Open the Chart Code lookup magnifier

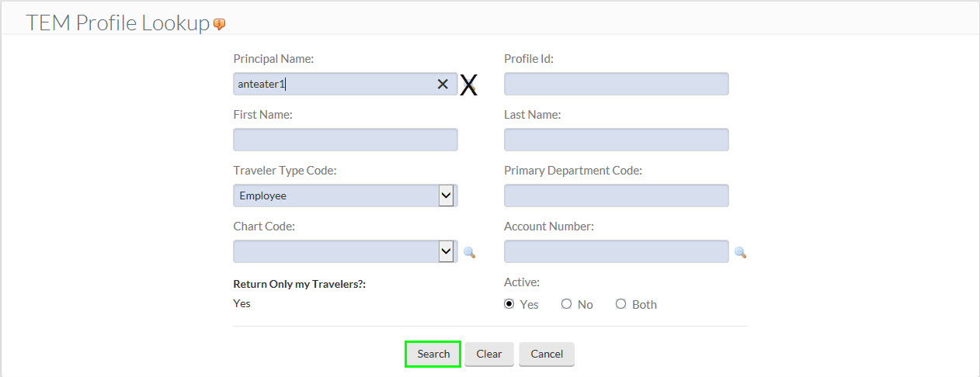click(x=469, y=252)
